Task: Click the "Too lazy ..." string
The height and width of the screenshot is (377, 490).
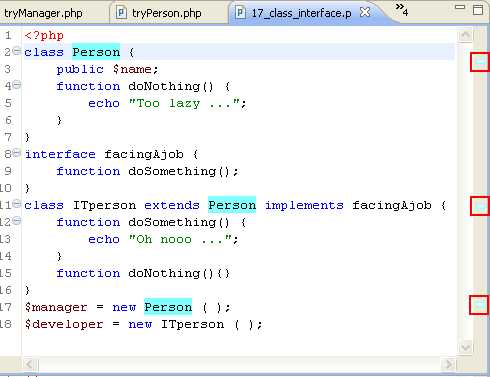Action: tap(184, 103)
